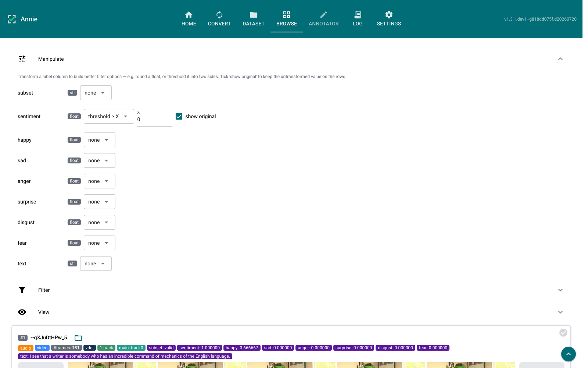Viewport: 588px width, 368px height.
Task: Open the Log tab
Action: [x=358, y=19]
